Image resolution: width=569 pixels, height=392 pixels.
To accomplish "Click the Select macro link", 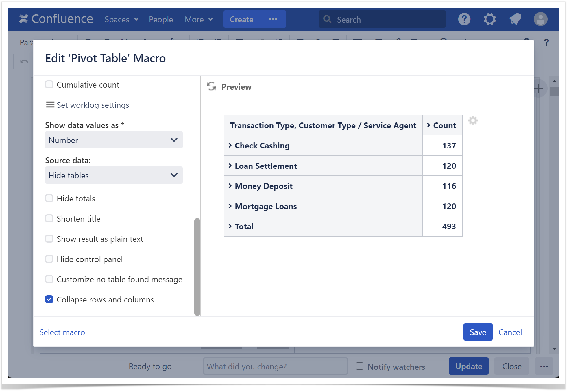I will (62, 332).
